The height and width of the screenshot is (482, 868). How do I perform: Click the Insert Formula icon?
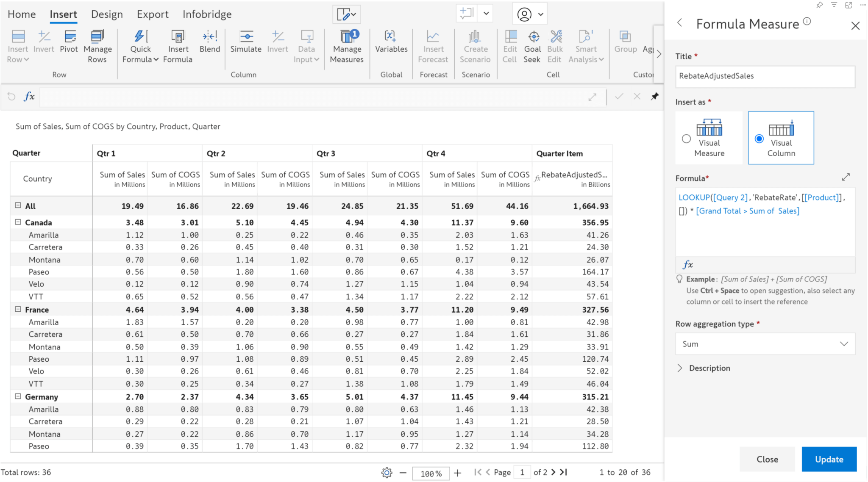178,36
